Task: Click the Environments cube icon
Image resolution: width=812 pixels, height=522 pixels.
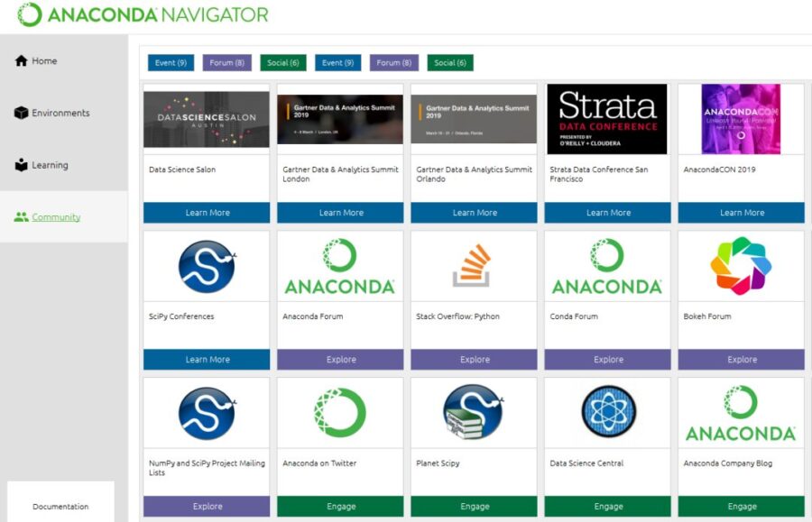Action: click(22, 113)
